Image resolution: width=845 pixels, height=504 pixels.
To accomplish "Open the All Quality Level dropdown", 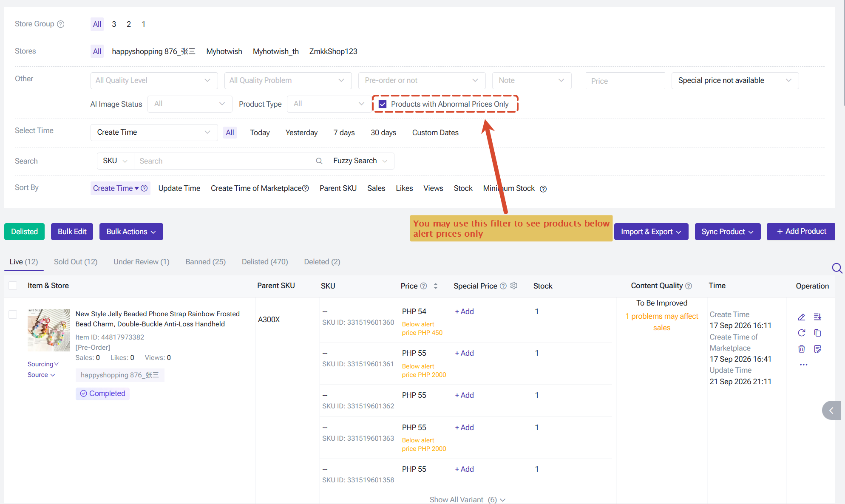I will pos(154,80).
